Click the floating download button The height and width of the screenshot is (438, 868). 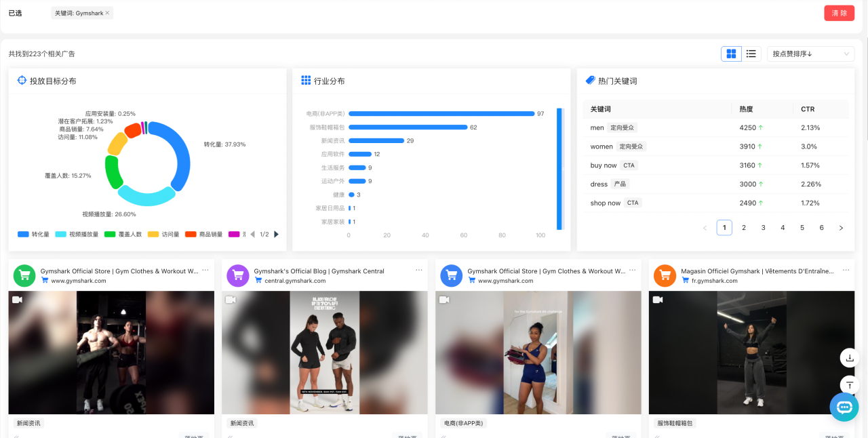click(850, 357)
